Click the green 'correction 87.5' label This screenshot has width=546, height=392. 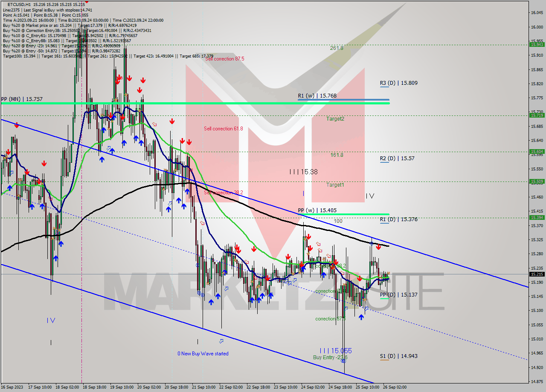pyautogui.click(x=330, y=319)
